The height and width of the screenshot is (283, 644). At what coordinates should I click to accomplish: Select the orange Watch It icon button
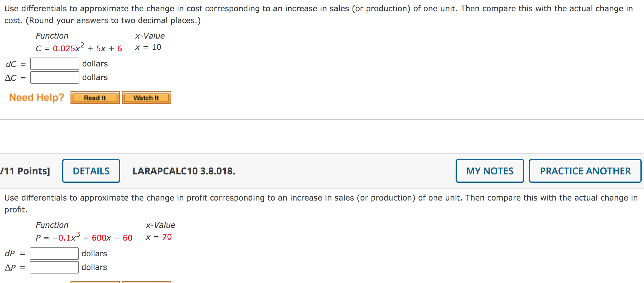point(146,97)
